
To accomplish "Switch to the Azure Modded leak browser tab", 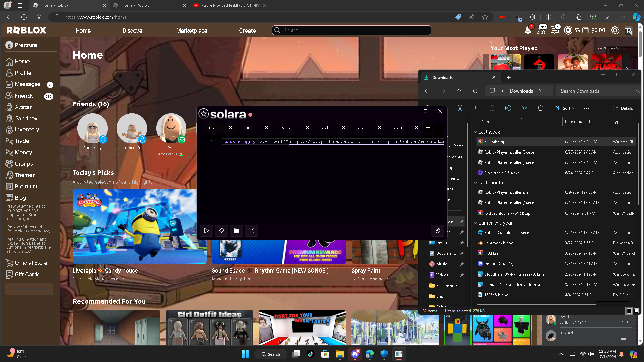I will click(230, 5).
